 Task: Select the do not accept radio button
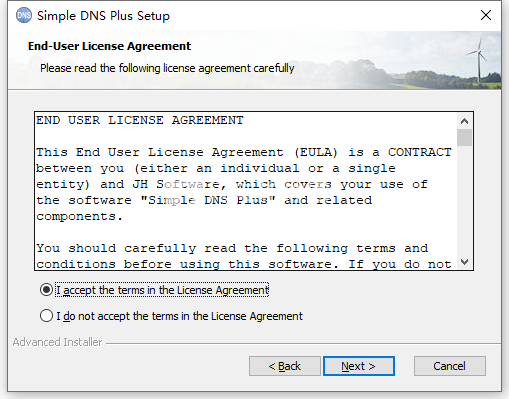pos(46,315)
